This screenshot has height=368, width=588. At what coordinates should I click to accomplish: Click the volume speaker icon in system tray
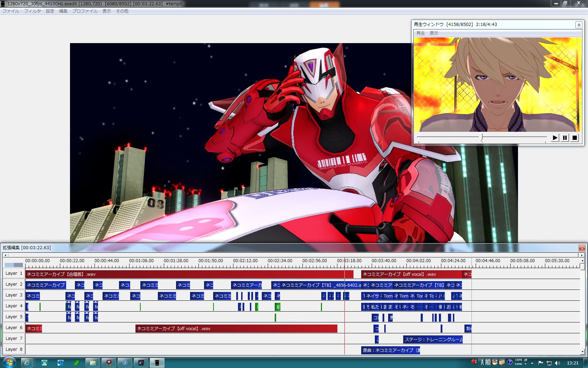click(x=557, y=363)
